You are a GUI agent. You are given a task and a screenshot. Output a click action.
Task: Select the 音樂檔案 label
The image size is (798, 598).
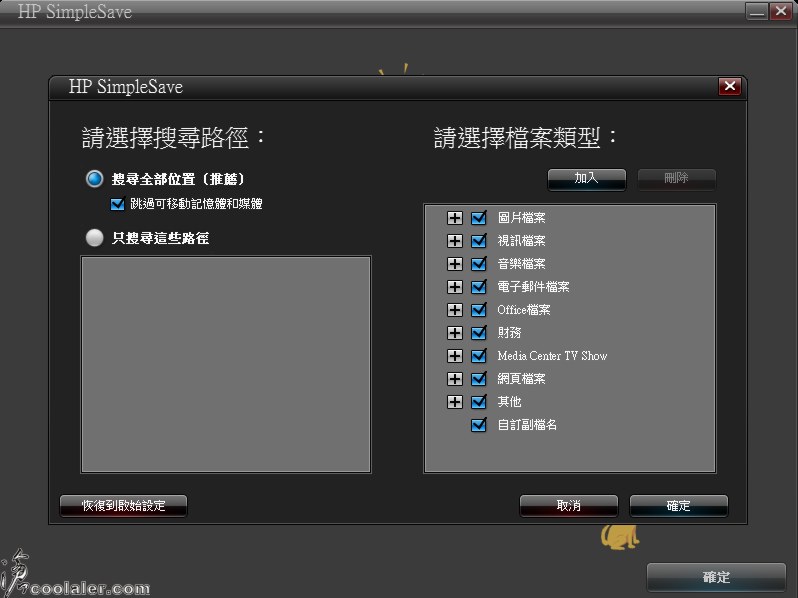[521, 264]
